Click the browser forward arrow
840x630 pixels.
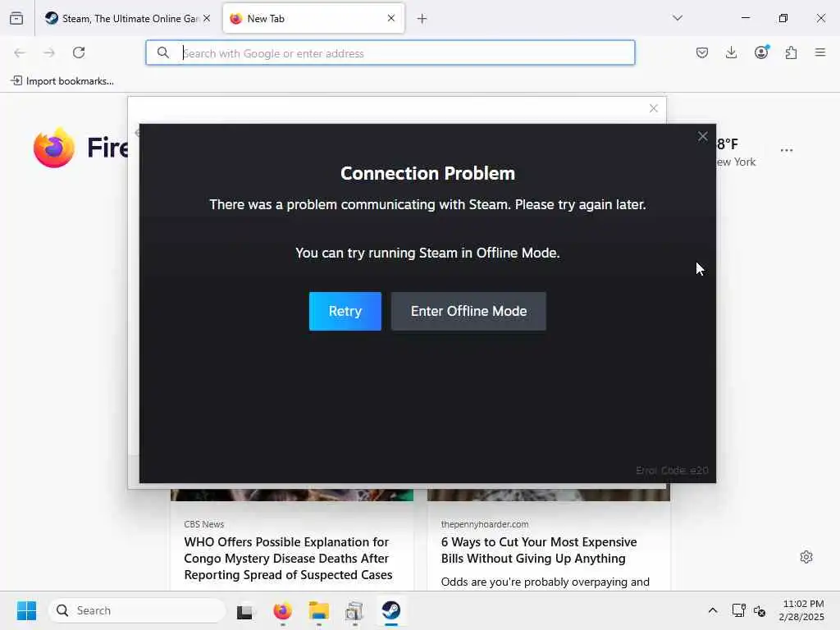tap(49, 52)
